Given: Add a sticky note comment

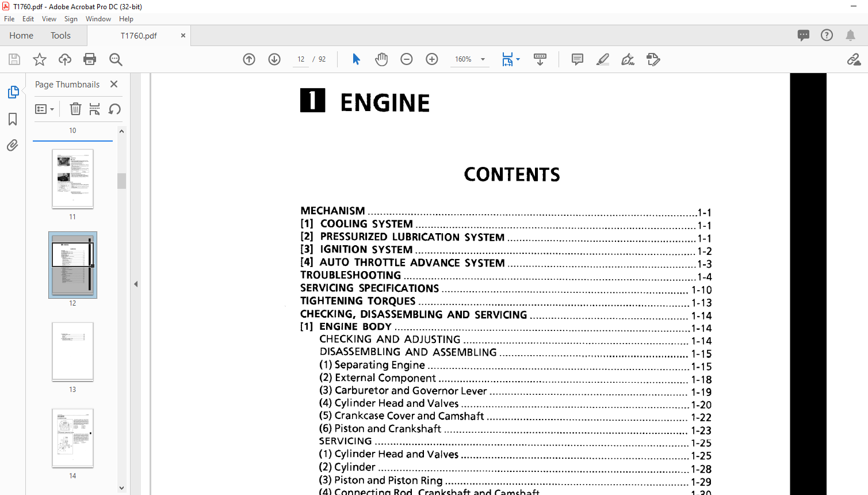Looking at the screenshot, I should tap(578, 59).
